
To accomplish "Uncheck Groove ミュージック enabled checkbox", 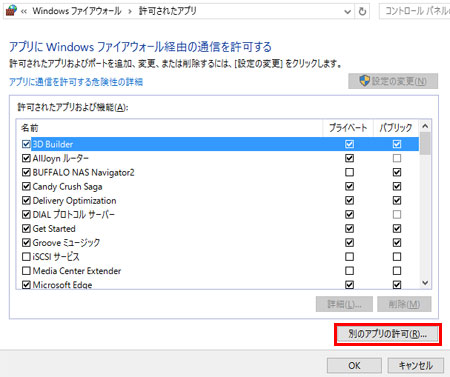I will tap(26, 243).
